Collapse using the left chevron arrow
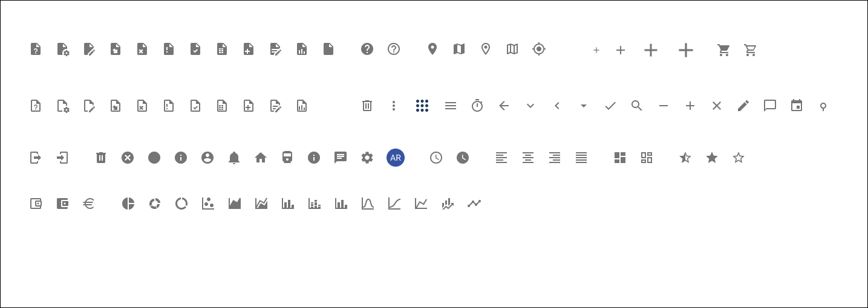The height and width of the screenshot is (308, 868). pos(557,106)
